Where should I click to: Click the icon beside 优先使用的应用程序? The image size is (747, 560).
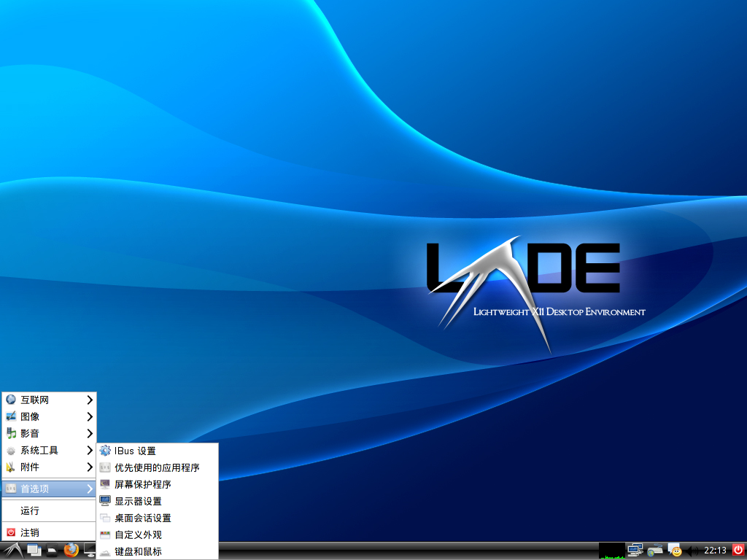105,467
